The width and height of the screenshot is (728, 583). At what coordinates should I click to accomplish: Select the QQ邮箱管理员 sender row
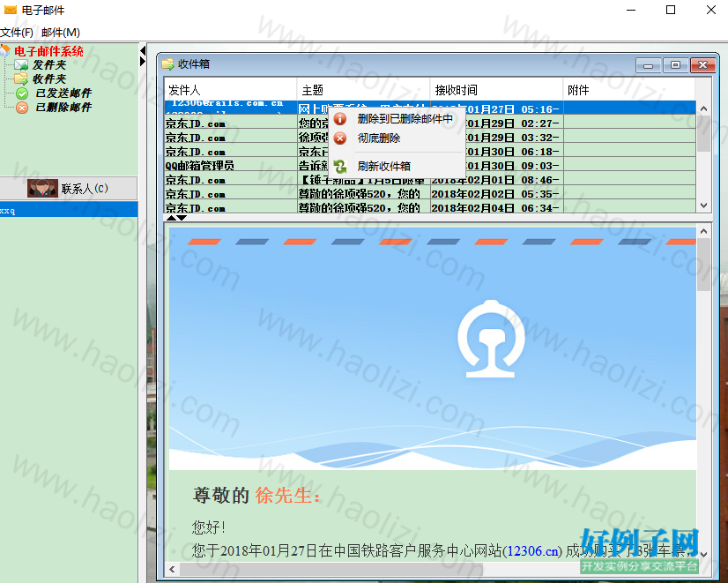(231, 166)
